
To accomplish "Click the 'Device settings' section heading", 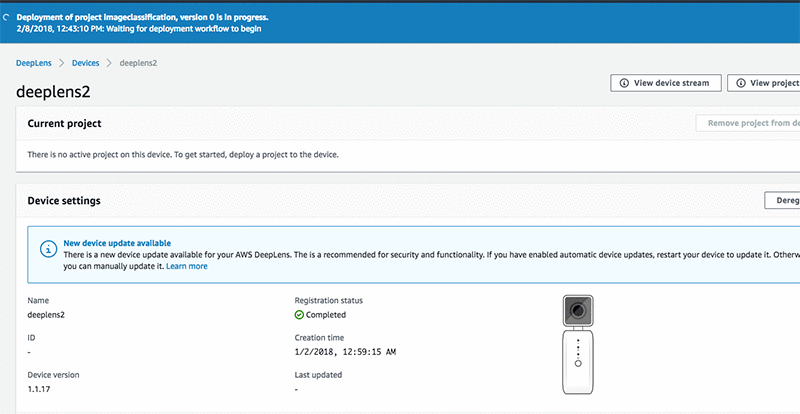I will [64, 201].
